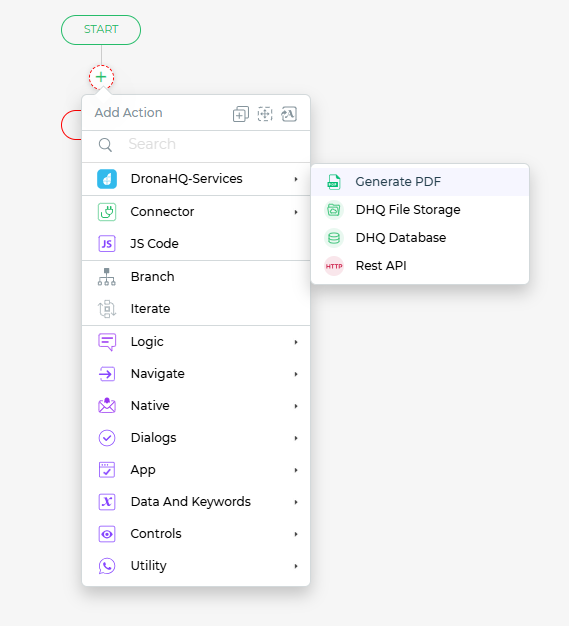Click the duplicate action icon in Add Action header

241,114
